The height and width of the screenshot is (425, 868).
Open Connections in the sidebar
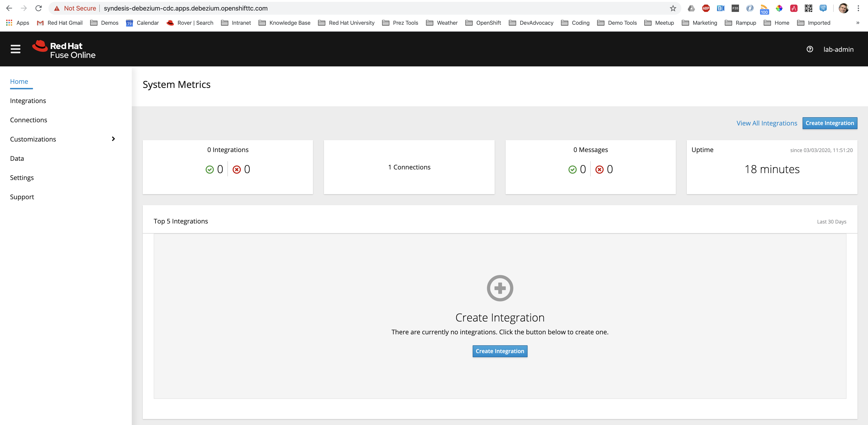point(29,120)
